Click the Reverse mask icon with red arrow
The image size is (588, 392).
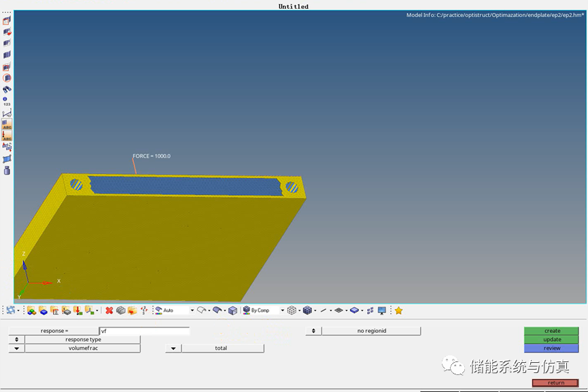(x=7, y=32)
